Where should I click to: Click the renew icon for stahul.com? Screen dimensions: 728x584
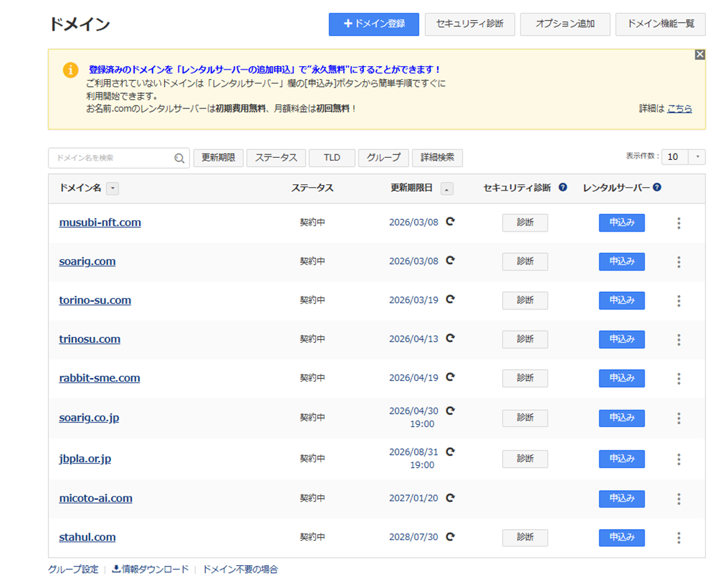pos(450,537)
